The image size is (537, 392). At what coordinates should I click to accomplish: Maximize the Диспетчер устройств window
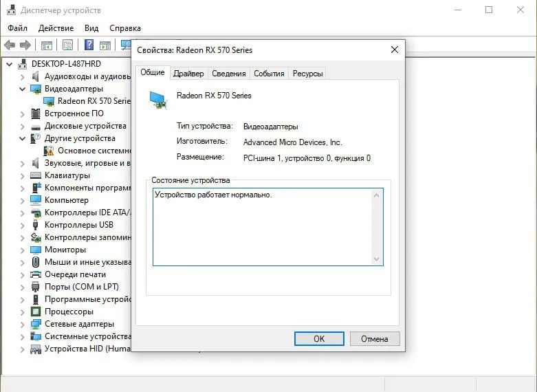(489, 10)
